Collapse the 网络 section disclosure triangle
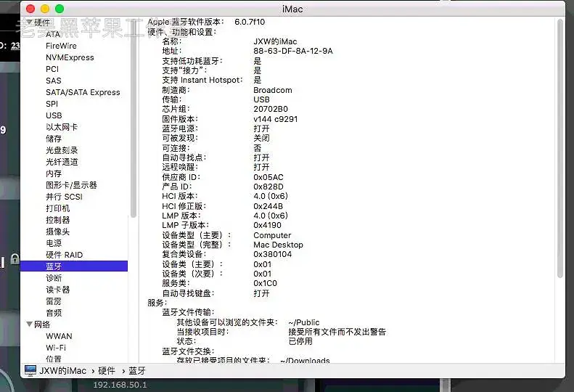This screenshot has height=392, width=574. (30, 324)
